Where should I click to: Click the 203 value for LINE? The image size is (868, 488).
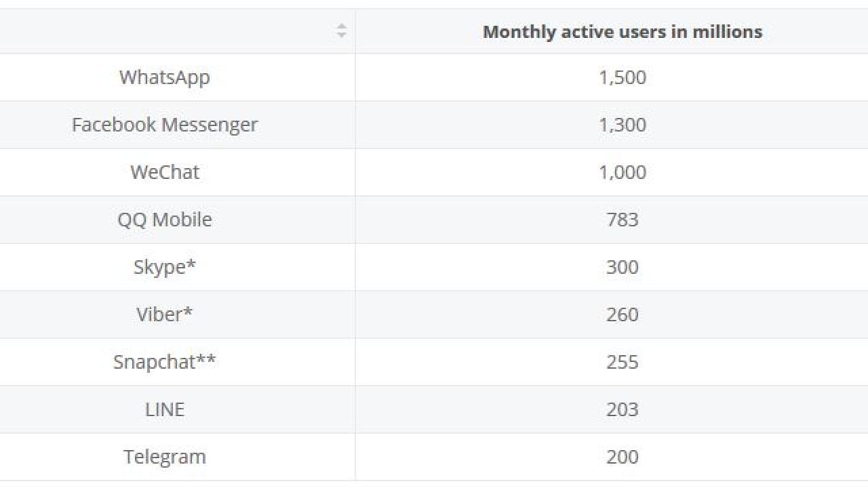tap(623, 409)
